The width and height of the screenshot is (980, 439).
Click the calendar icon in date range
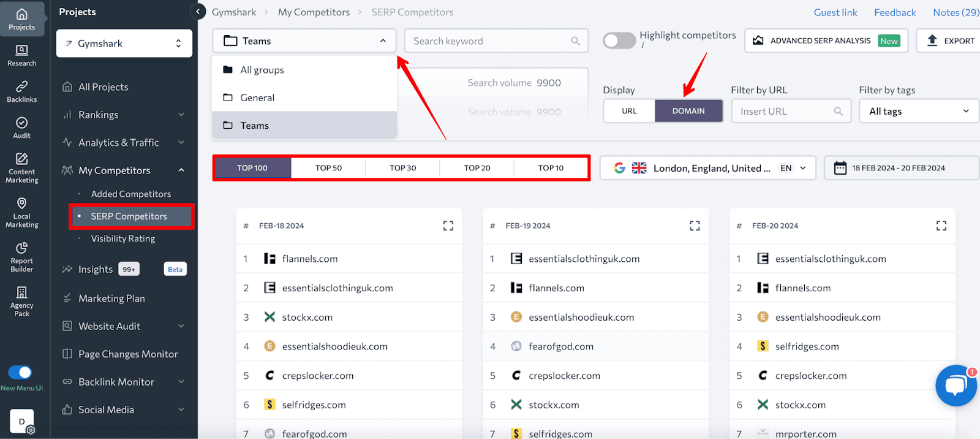pos(840,168)
